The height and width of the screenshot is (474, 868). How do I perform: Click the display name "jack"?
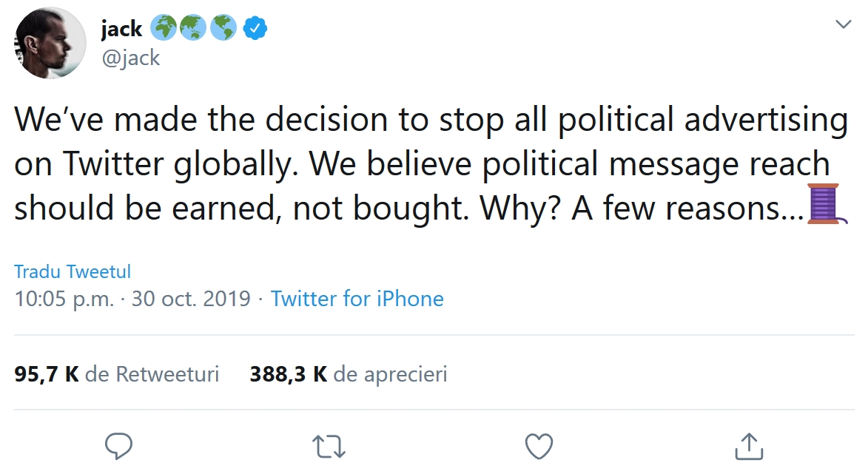121,30
